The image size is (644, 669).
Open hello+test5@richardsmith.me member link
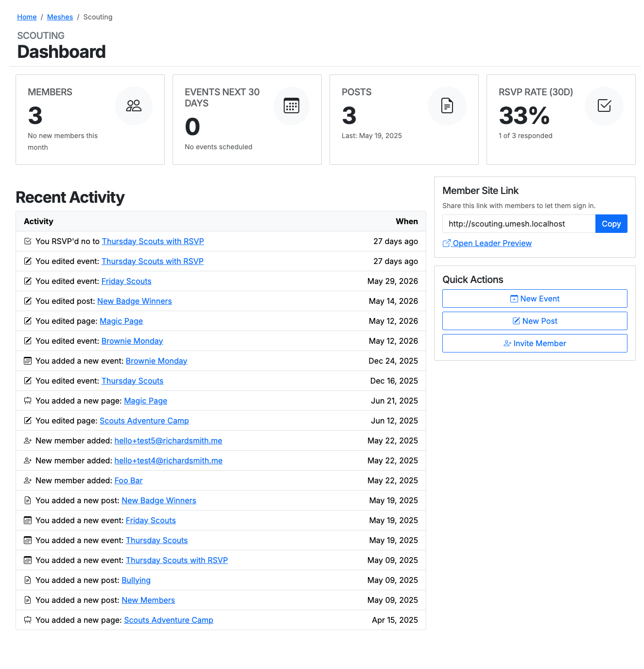point(168,440)
